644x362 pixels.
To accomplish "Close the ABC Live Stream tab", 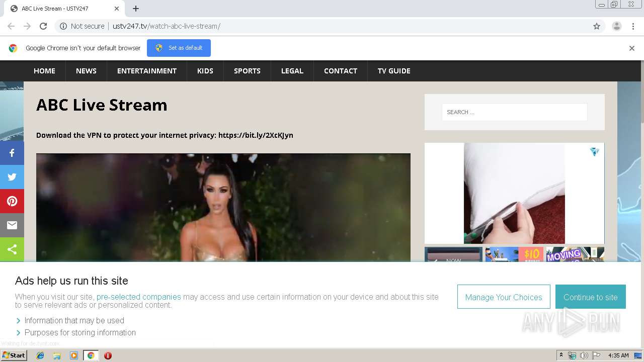I will (117, 9).
